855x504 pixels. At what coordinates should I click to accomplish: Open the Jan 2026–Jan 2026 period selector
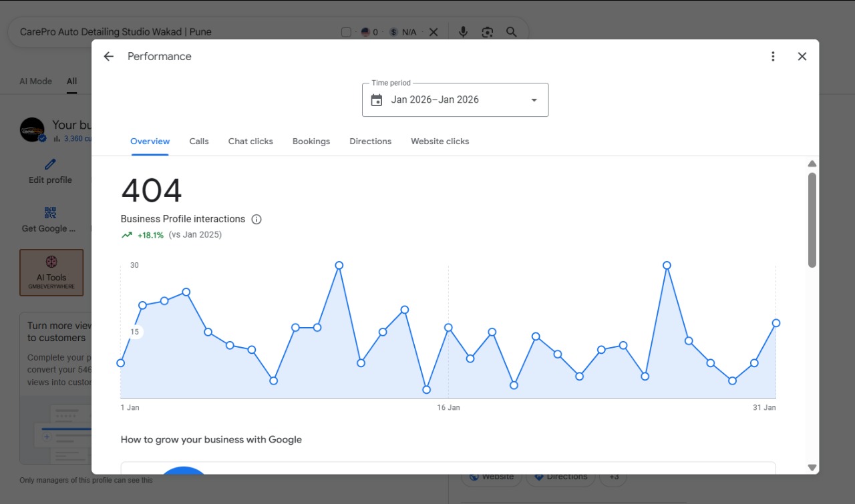click(x=456, y=99)
